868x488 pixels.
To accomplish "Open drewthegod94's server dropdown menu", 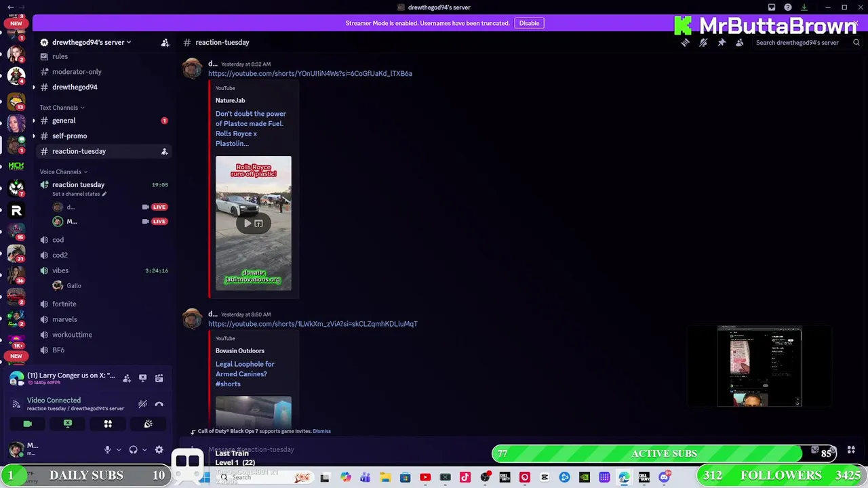I will pos(92,42).
